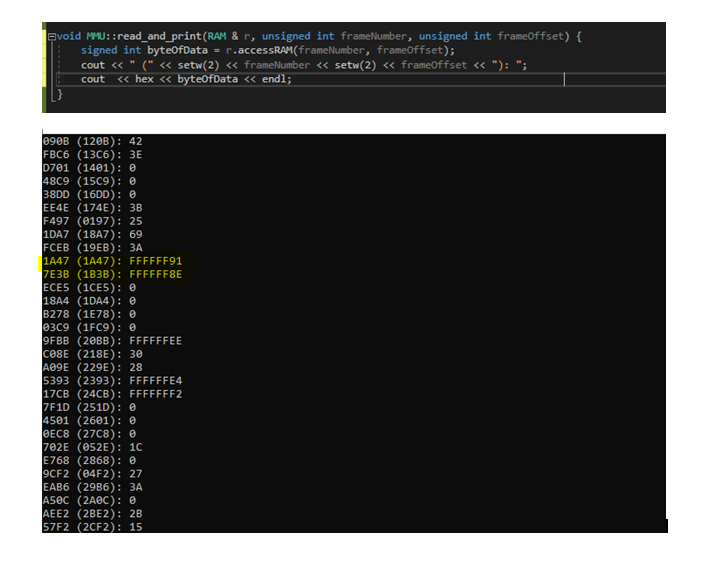Select console line 18A4 (1DA4): 0
704x584 pixels.
pos(89,301)
